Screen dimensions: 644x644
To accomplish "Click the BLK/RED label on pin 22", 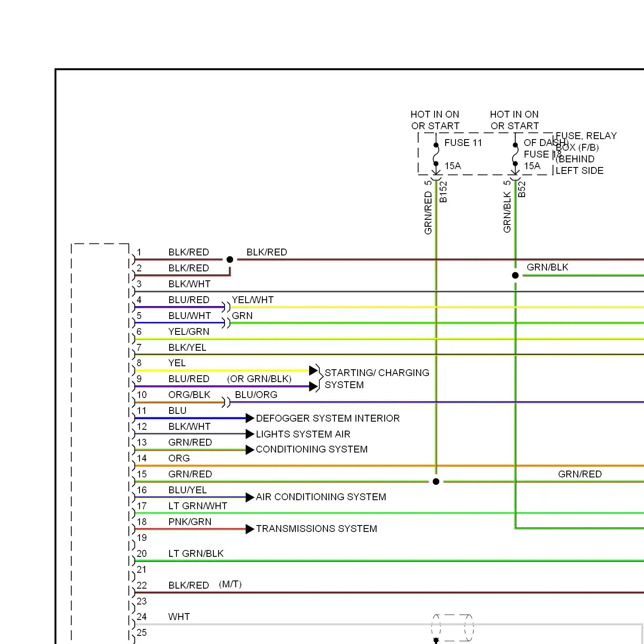I will point(188,585).
